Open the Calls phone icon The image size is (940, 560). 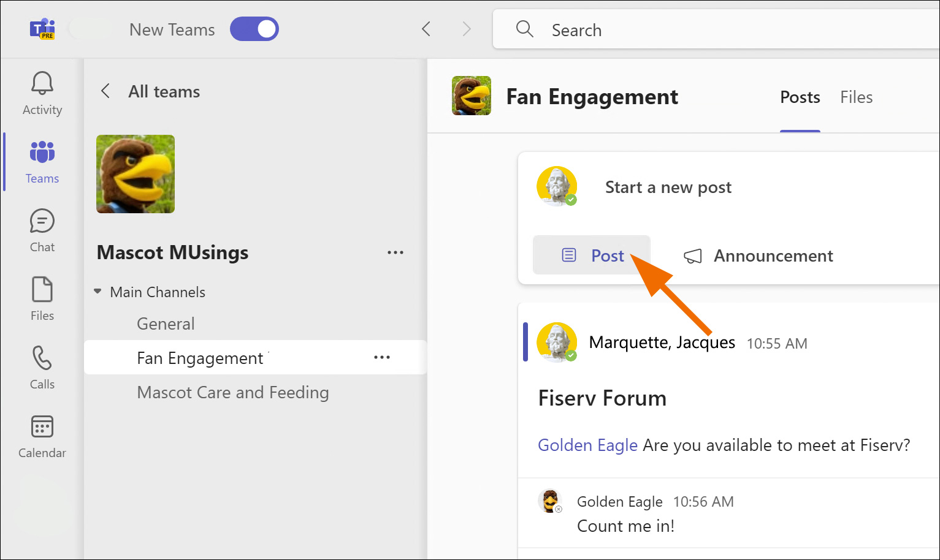tap(42, 358)
